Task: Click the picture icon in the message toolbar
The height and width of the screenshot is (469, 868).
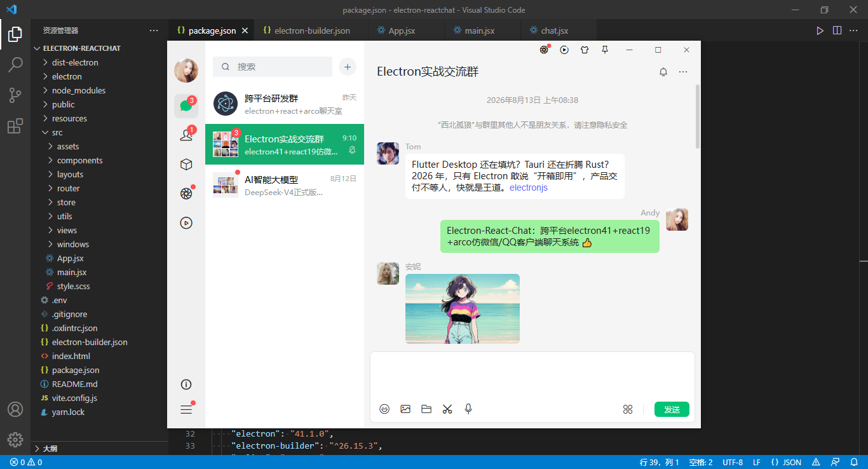Action: click(405, 409)
